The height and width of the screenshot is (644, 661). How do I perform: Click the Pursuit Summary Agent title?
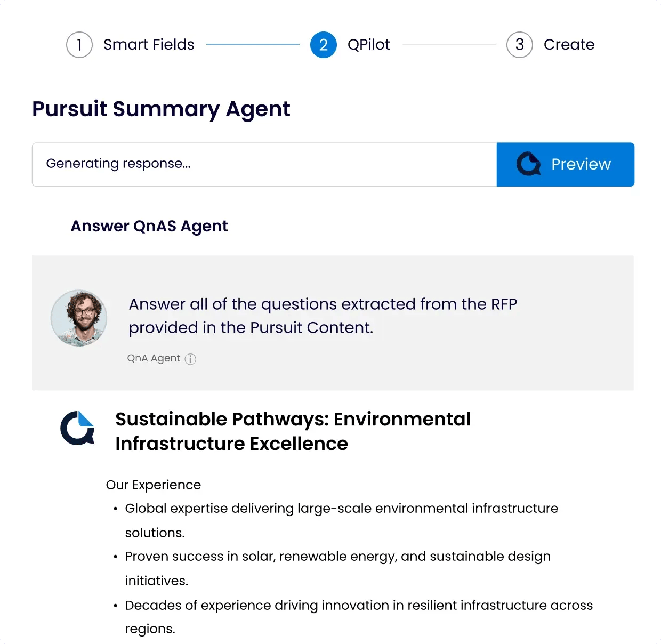click(x=161, y=109)
